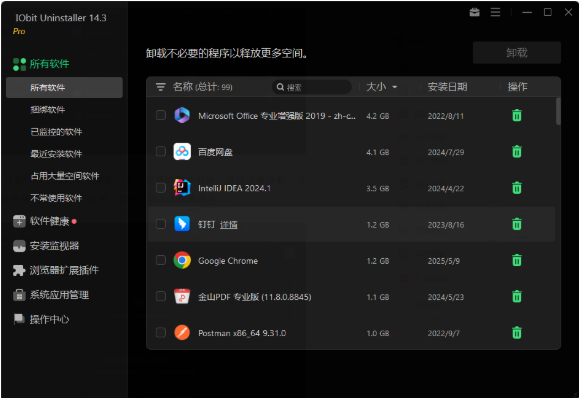This screenshot has width=582, height=398.
Task: Open 占用大量空间软件 in the sidebar
Action: [x=65, y=176]
